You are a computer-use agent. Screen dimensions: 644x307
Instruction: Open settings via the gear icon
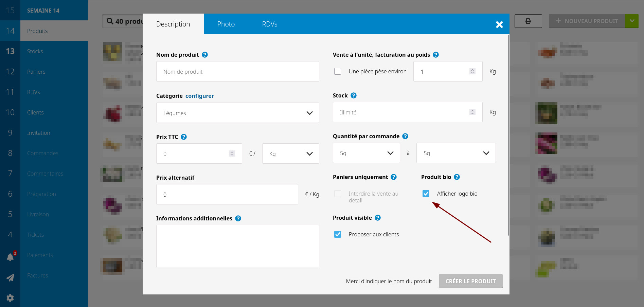pos(10,298)
